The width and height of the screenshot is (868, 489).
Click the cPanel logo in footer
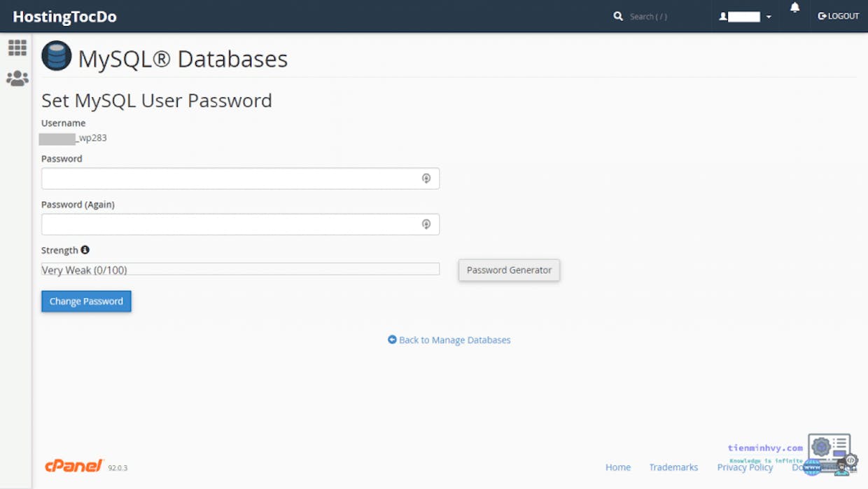point(74,466)
